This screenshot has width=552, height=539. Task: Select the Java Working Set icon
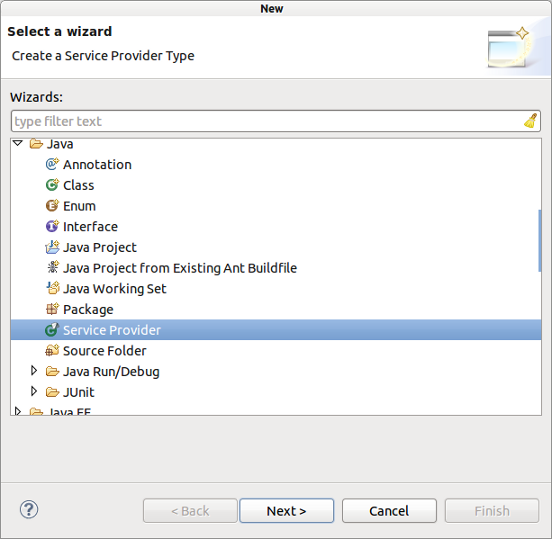pyautogui.click(x=53, y=288)
